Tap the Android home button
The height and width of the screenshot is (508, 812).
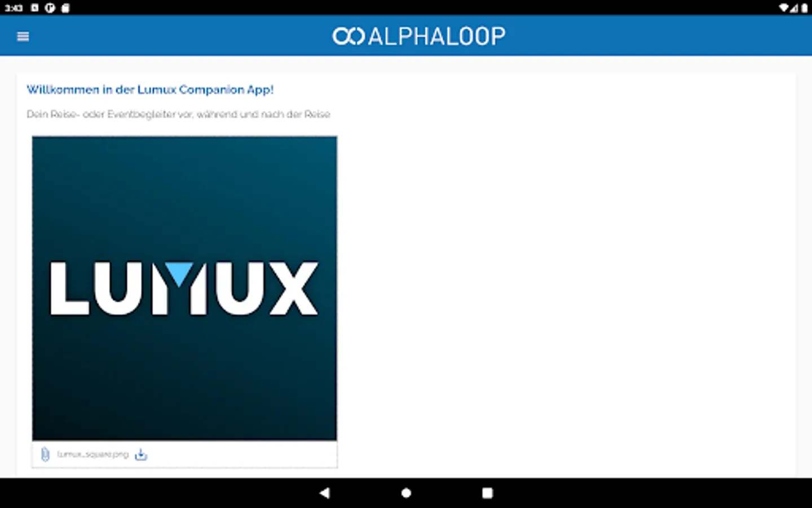(406, 493)
